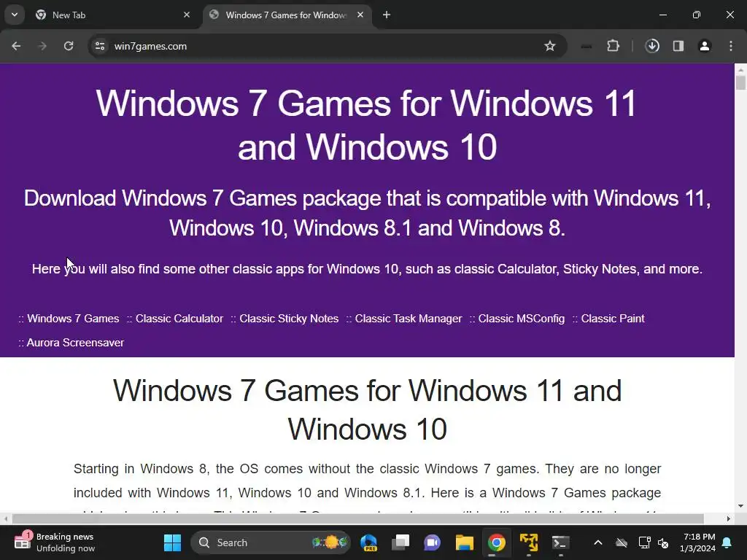Go back to the previous page

coord(16,46)
